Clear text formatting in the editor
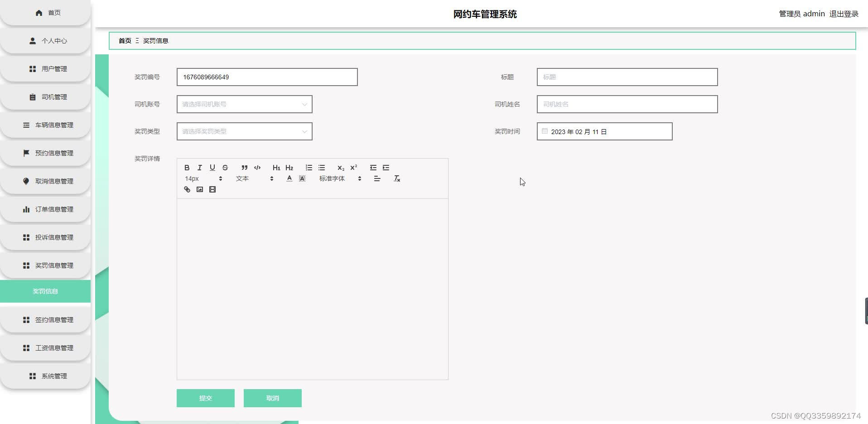Viewport: 868px width, 424px height. (x=397, y=178)
